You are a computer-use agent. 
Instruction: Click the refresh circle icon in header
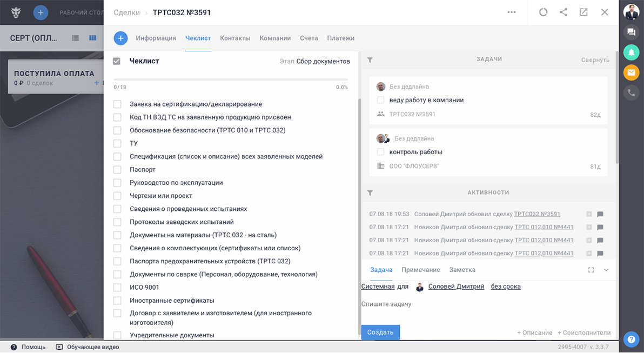tap(543, 12)
